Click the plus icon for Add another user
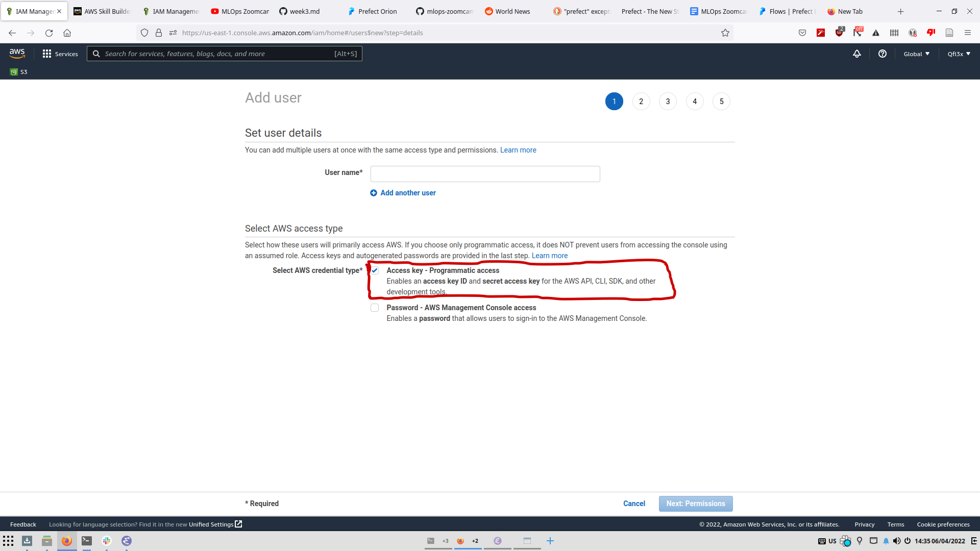The height and width of the screenshot is (551, 980). tap(374, 193)
